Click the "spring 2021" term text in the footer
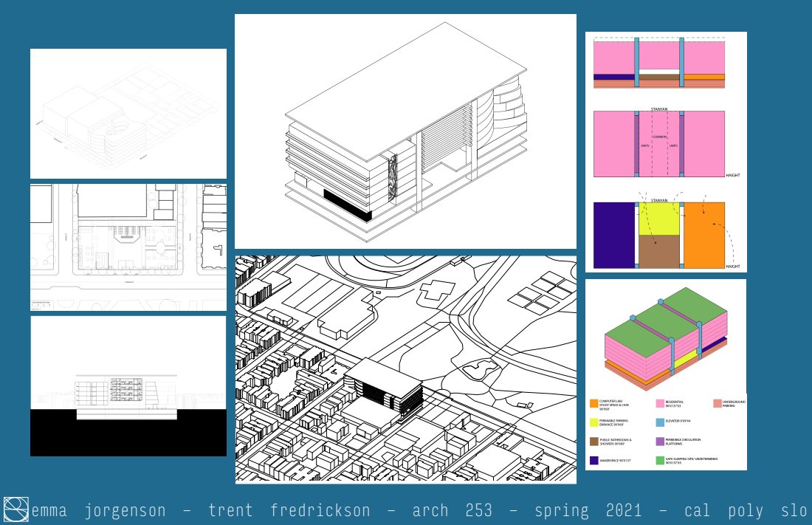This screenshot has height=525, width=812. 588,510
